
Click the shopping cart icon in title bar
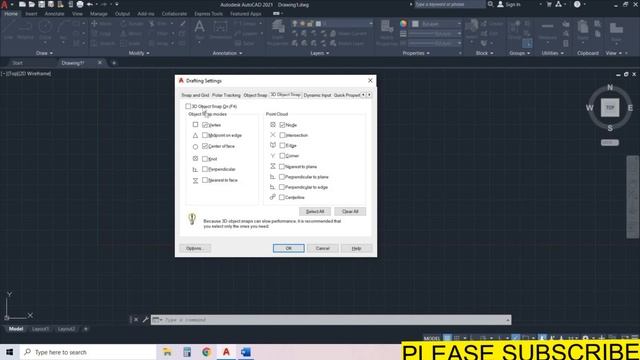549,4
